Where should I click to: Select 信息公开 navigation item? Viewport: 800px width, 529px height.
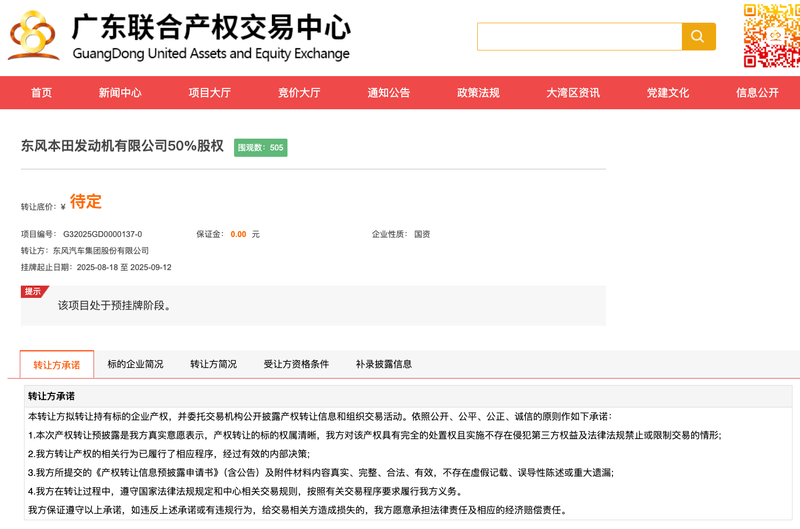point(757,93)
